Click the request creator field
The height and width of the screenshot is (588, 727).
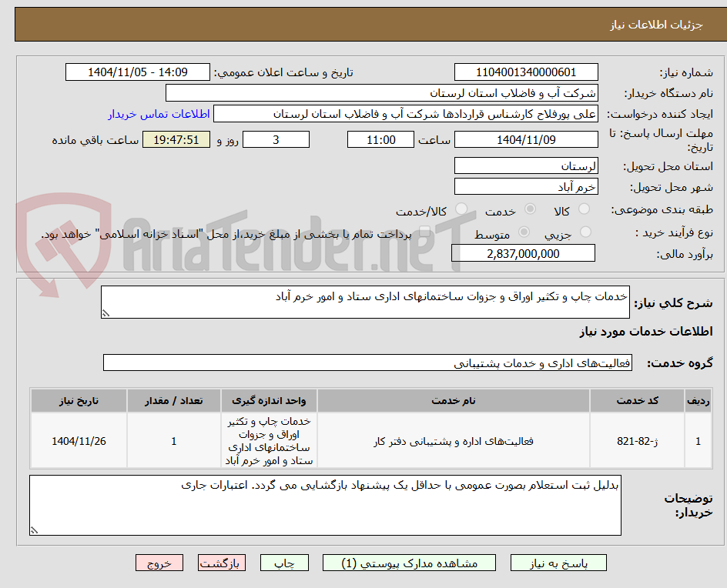coord(406,114)
